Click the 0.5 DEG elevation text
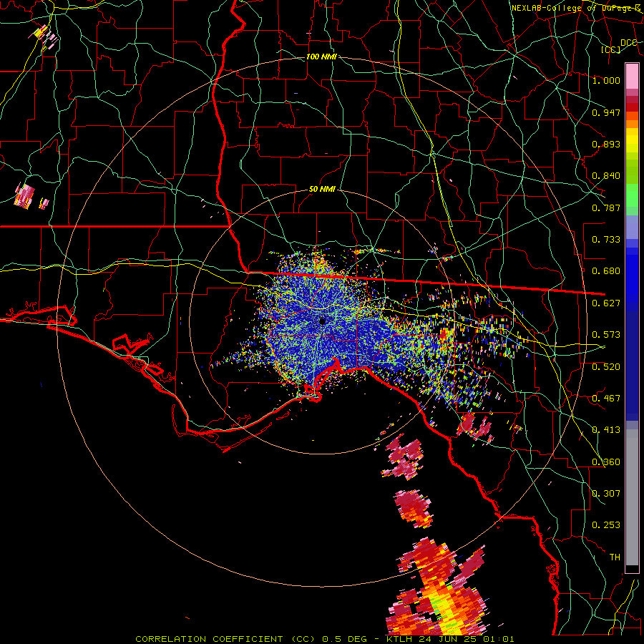Screen dimensions: 644x644 click(346, 639)
